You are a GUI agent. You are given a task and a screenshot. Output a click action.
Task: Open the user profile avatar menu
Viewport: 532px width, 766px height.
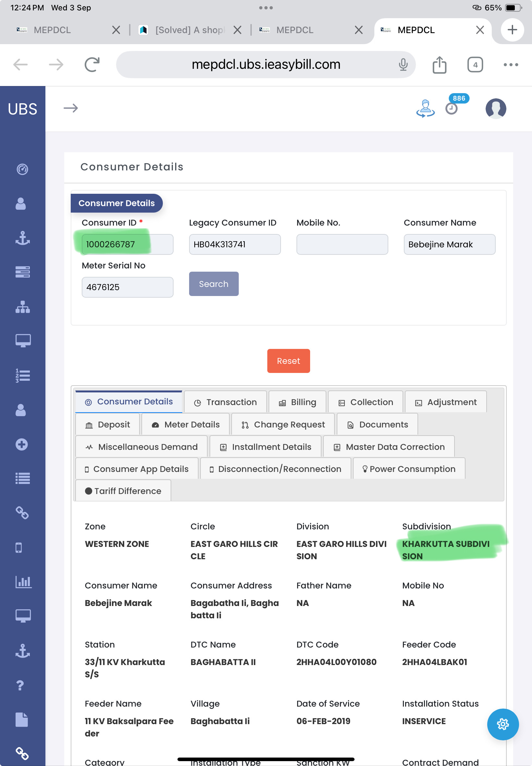(495, 108)
